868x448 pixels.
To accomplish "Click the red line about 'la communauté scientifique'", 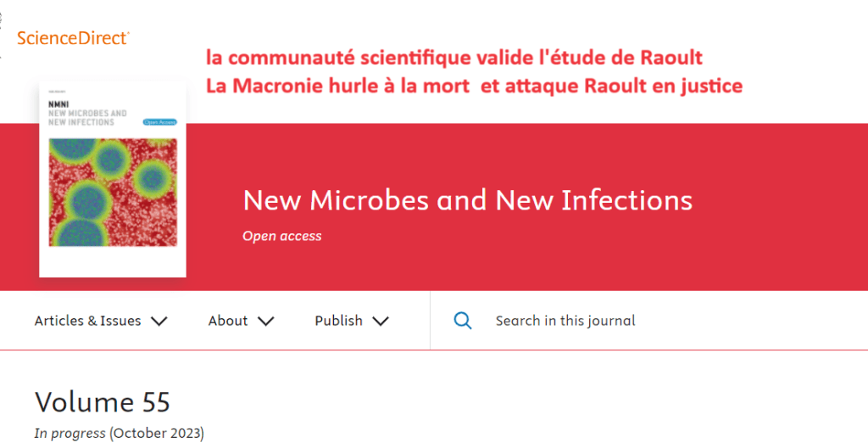I will point(456,58).
